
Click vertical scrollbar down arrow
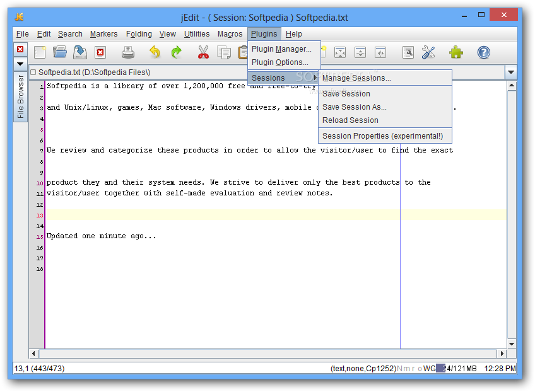coord(512,344)
